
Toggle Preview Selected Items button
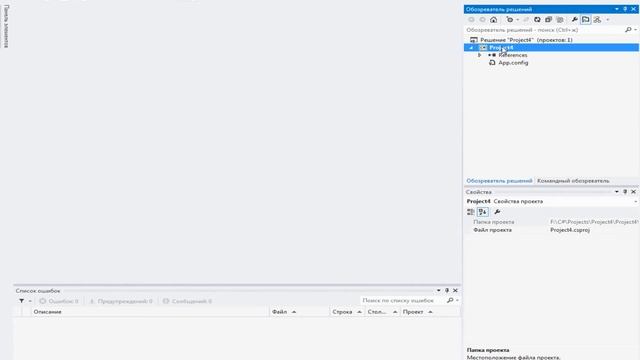(586, 20)
